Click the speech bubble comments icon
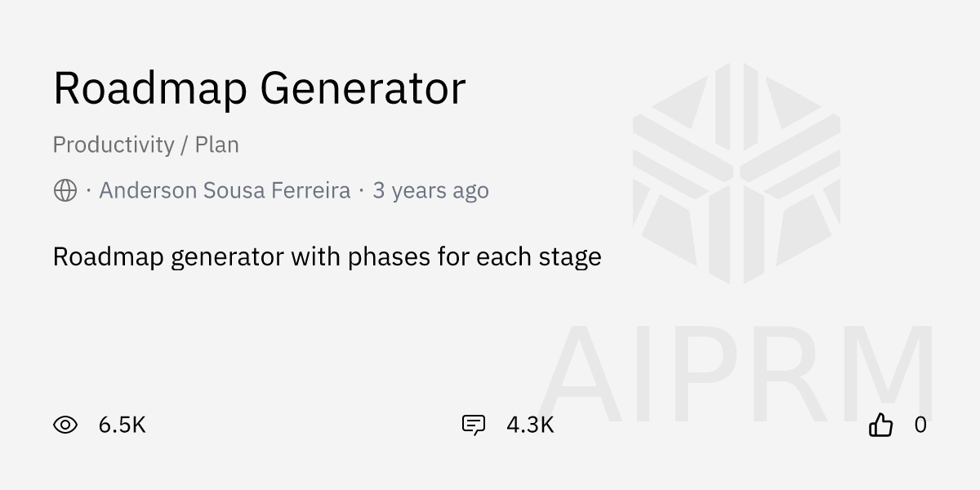The image size is (980, 490). 474,425
